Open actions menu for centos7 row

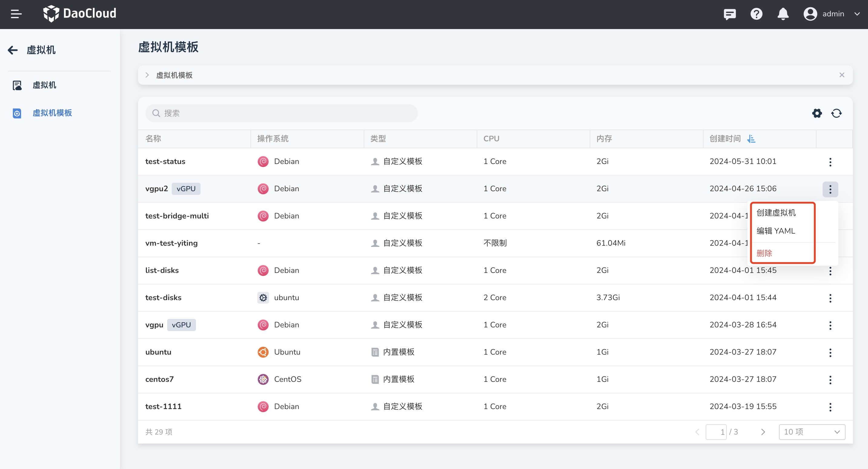[830, 380]
